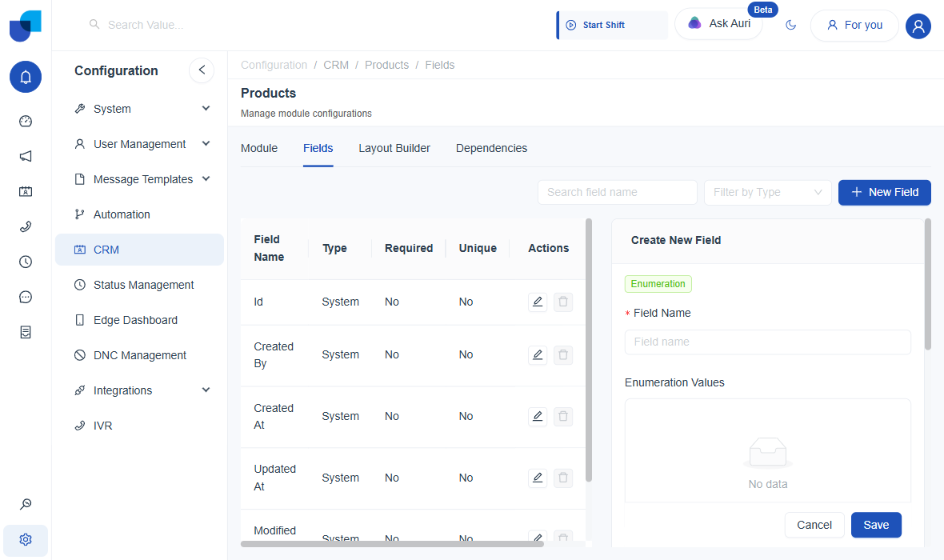This screenshot has height=560, width=944.
Task: Click the New Field button
Action: click(884, 192)
